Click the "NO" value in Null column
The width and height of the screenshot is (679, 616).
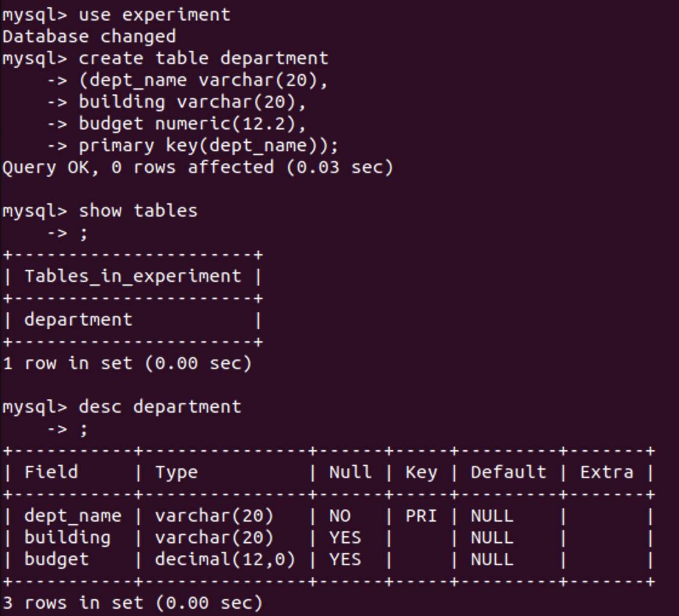(x=339, y=516)
